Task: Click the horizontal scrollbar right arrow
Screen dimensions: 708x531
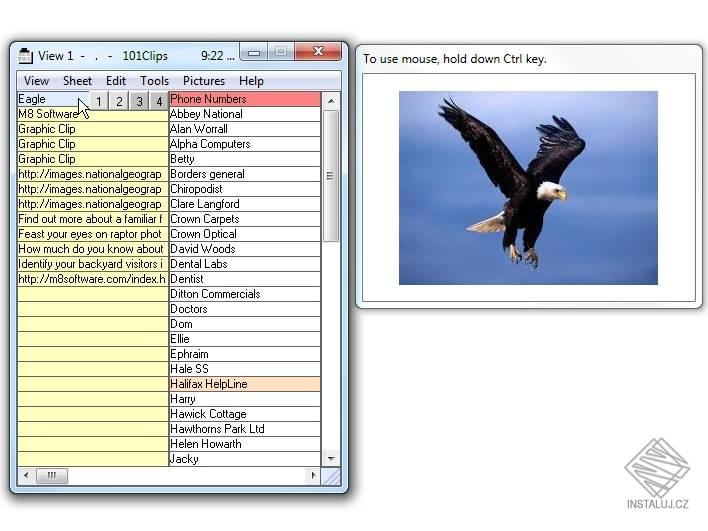Action: point(313,475)
